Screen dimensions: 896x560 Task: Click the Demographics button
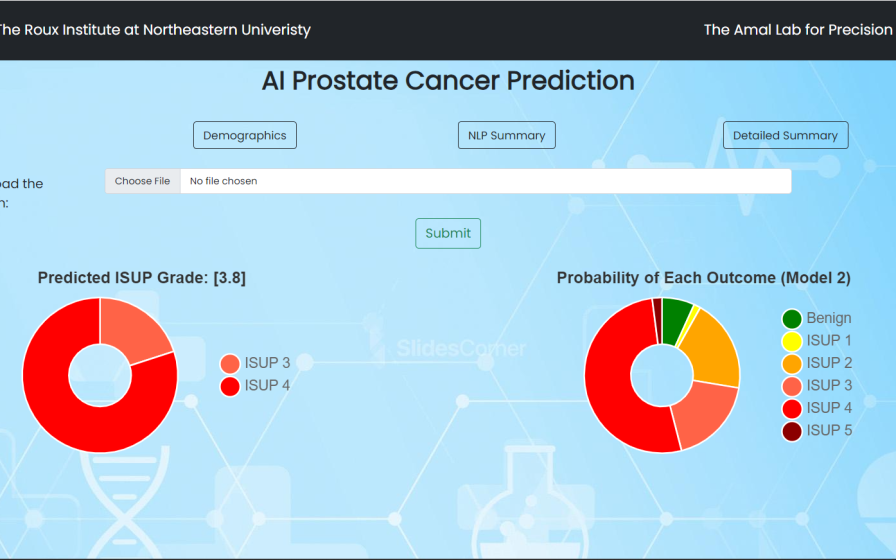[x=245, y=135]
